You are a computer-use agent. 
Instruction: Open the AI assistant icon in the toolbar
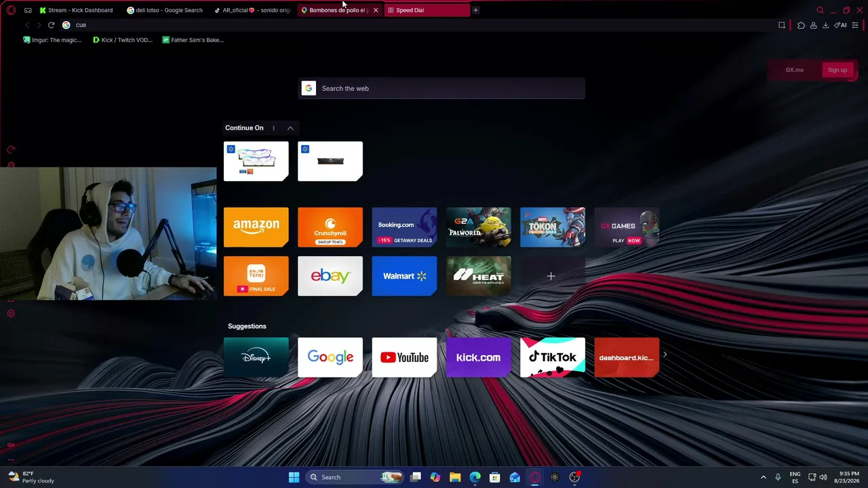click(840, 25)
